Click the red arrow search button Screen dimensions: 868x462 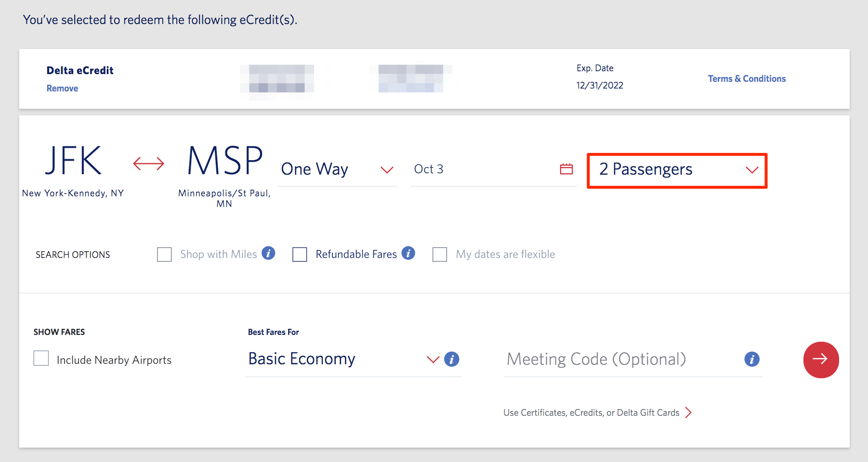(821, 359)
